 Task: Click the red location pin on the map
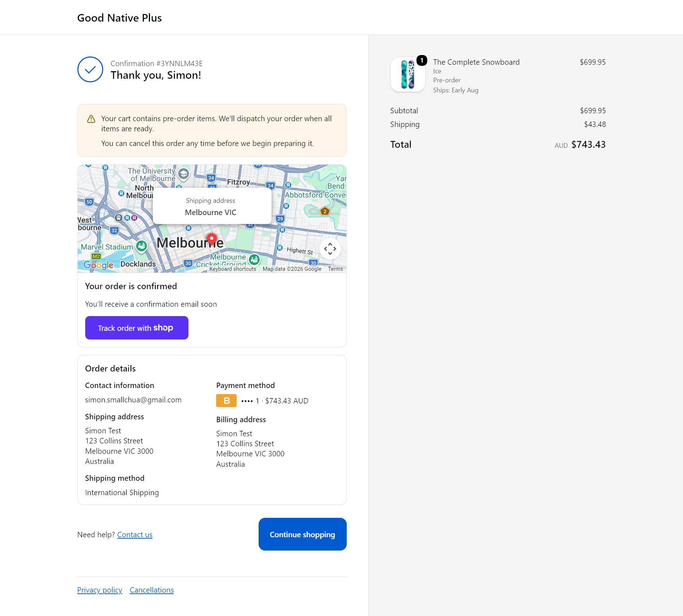click(x=212, y=240)
